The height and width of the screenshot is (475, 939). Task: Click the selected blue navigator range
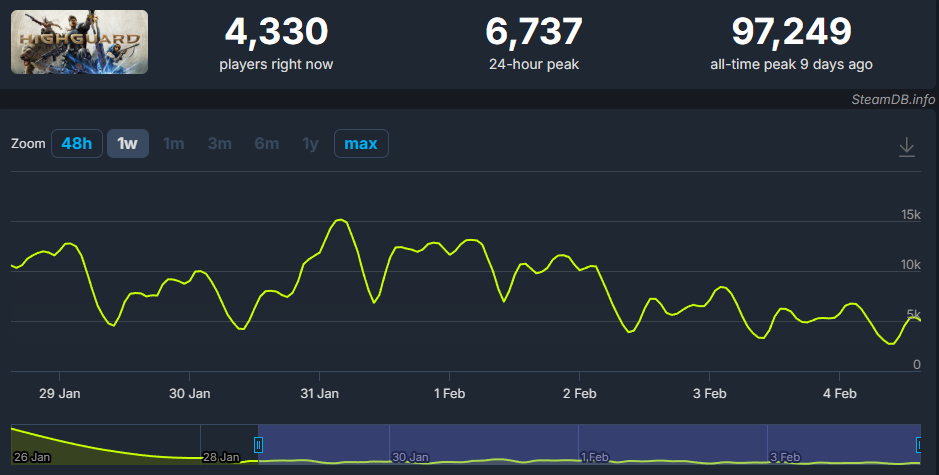589,444
